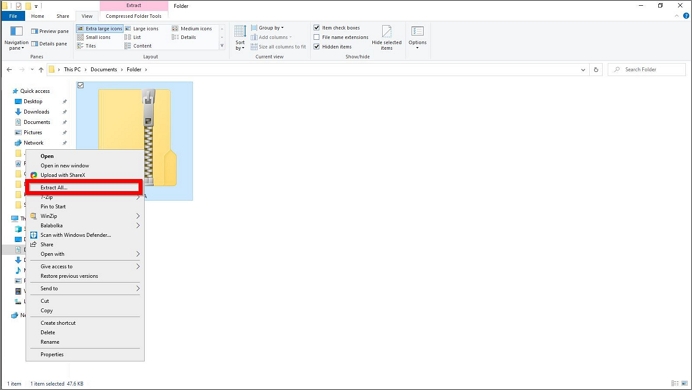Viewport: 692px width, 390px height.
Task: Go up one folder level
Action: (x=41, y=70)
